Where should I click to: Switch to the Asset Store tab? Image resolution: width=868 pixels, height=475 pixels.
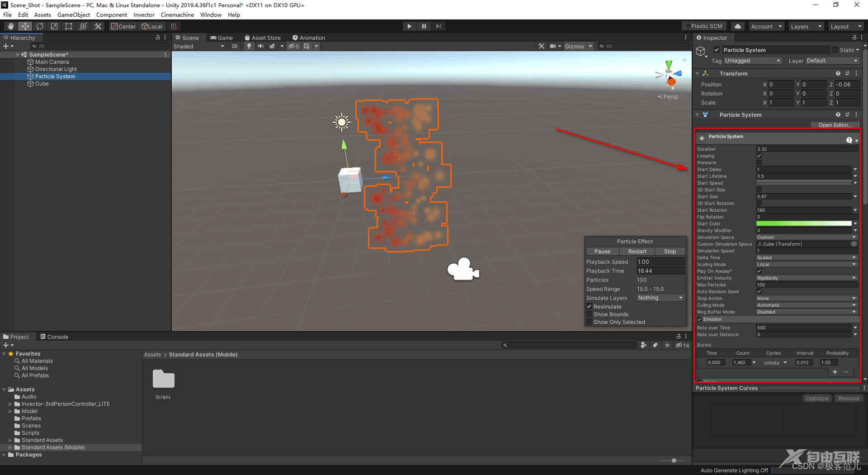[263, 38]
